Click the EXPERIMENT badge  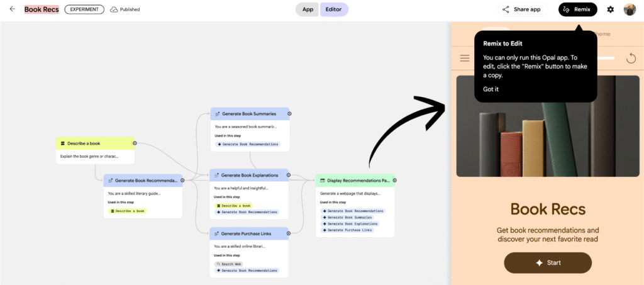click(84, 9)
